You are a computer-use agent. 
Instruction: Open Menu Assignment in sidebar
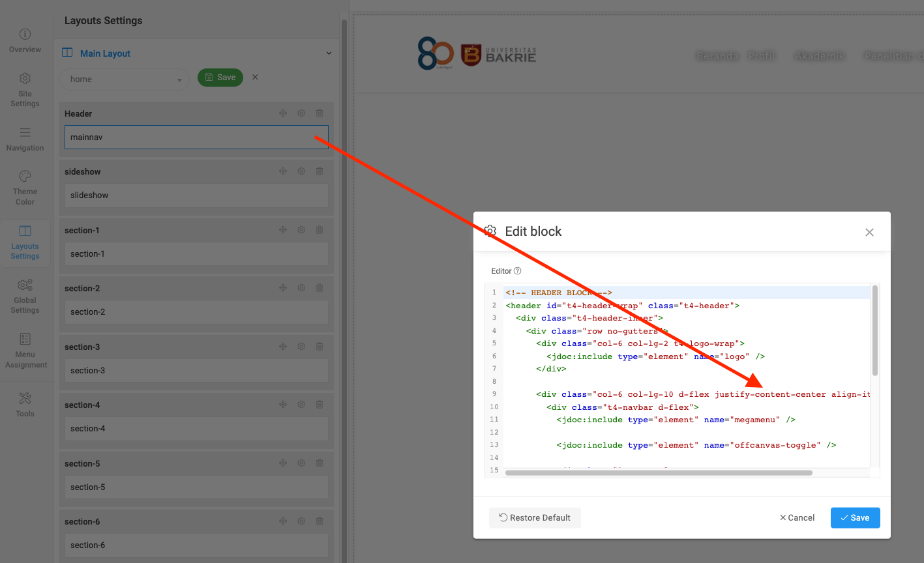(25, 351)
